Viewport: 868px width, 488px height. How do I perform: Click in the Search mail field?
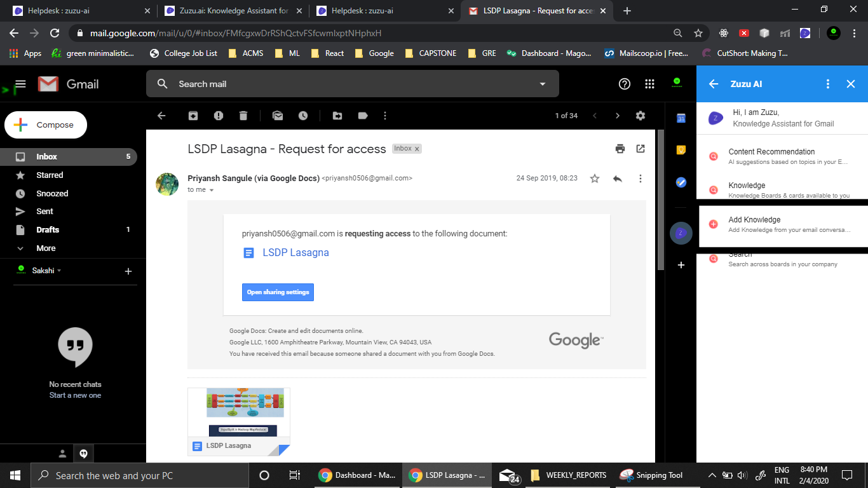[x=353, y=84]
